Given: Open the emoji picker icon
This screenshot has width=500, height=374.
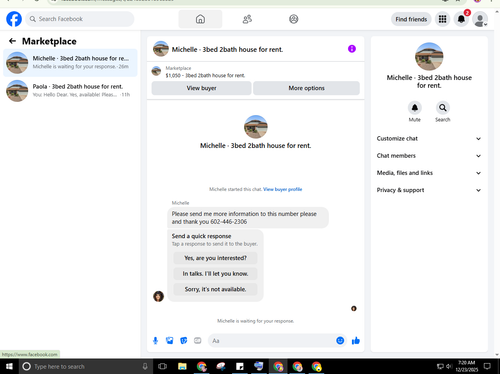Looking at the screenshot, I should pos(340,341).
